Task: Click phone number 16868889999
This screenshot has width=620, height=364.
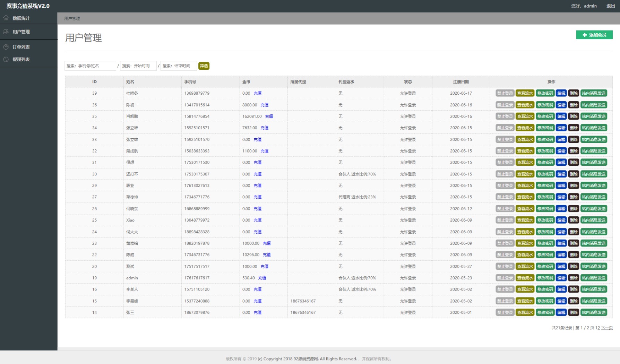Action: (x=197, y=209)
